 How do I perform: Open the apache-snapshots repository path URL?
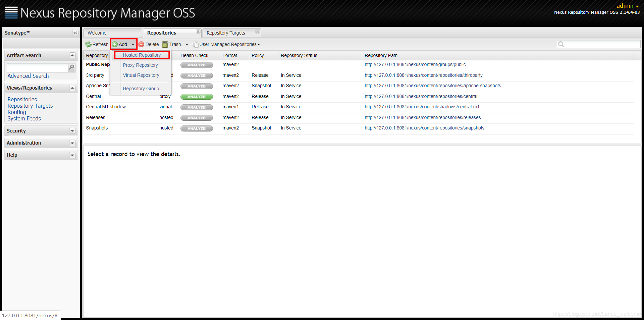click(433, 86)
